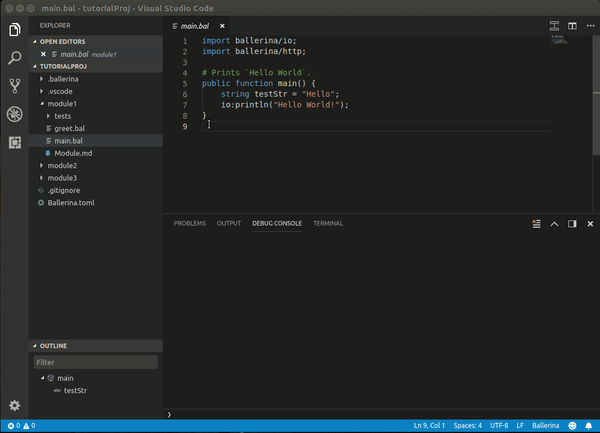The width and height of the screenshot is (600, 433).
Task: Focus the Outline filter field
Action: coord(96,362)
